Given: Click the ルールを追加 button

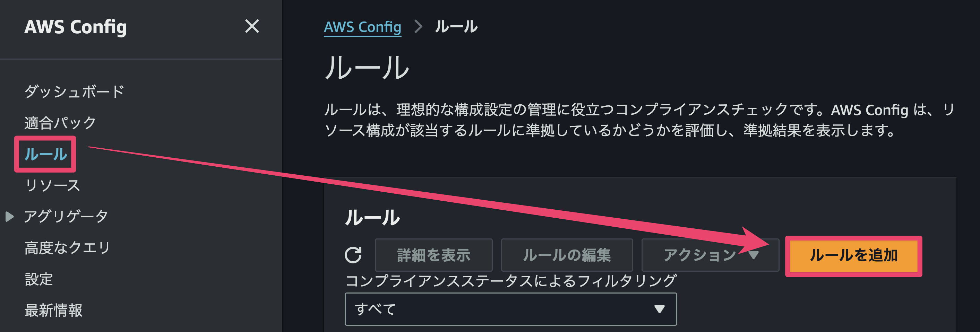Looking at the screenshot, I should (853, 255).
